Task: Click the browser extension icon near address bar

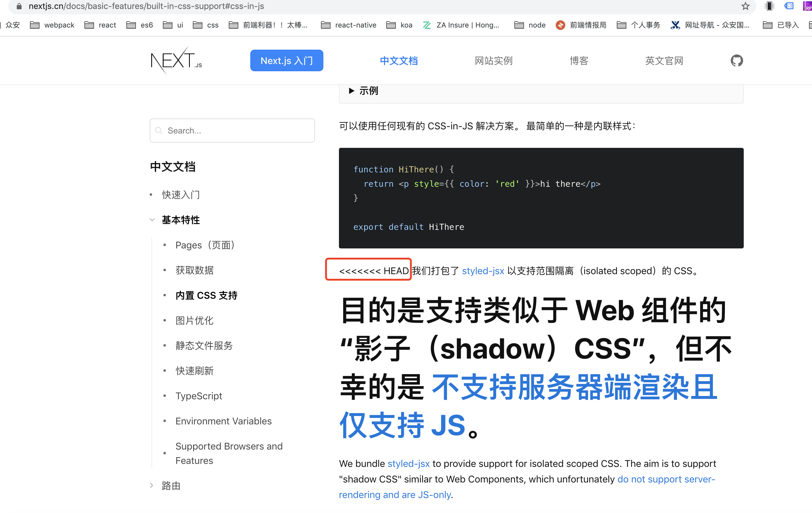Action: [x=789, y=6]
